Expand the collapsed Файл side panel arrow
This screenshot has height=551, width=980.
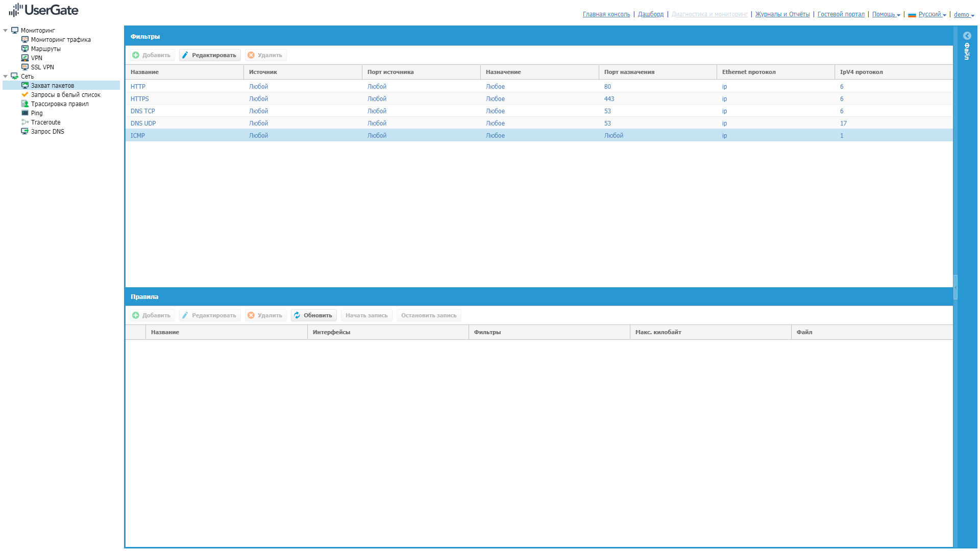tap(967, 36)
